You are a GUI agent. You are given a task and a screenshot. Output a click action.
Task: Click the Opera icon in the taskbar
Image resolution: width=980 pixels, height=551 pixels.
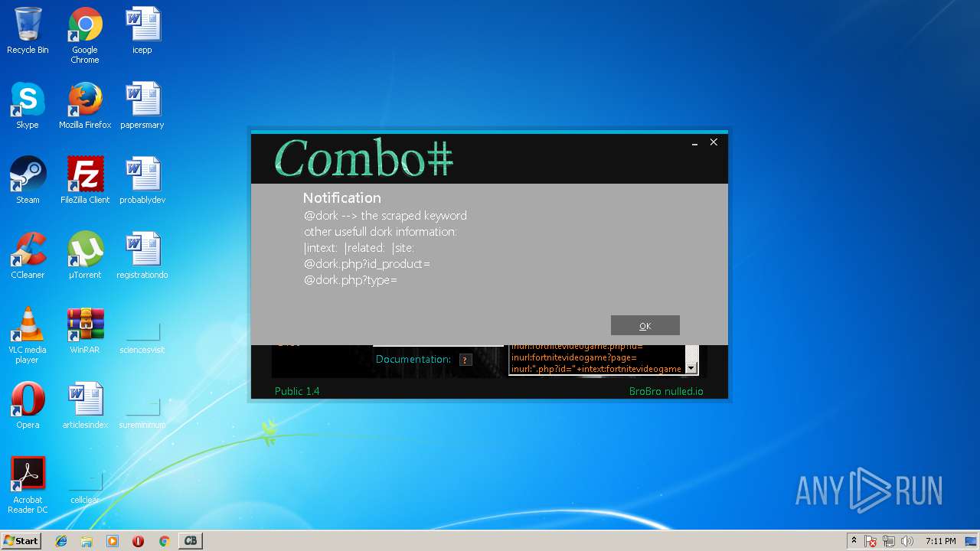coord(138,541)
